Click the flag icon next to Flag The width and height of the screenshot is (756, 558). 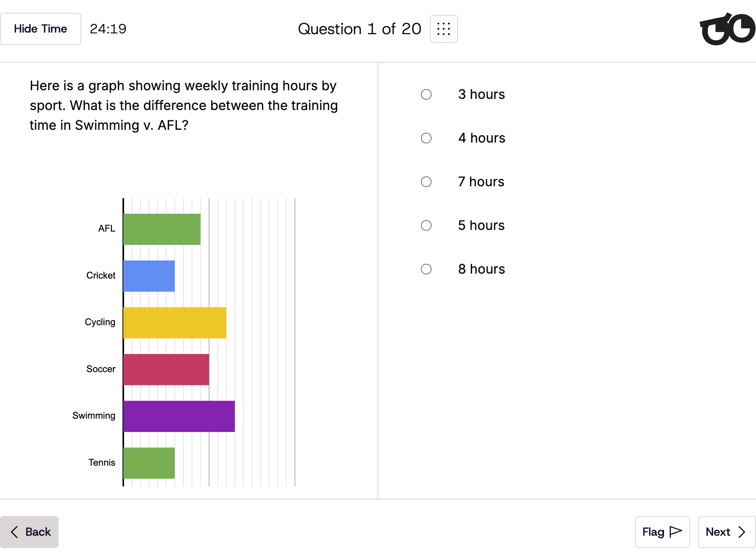(x=676, y=532)
